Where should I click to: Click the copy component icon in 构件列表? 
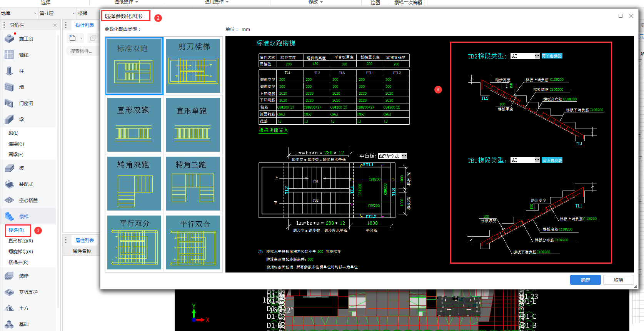(93, 38)
